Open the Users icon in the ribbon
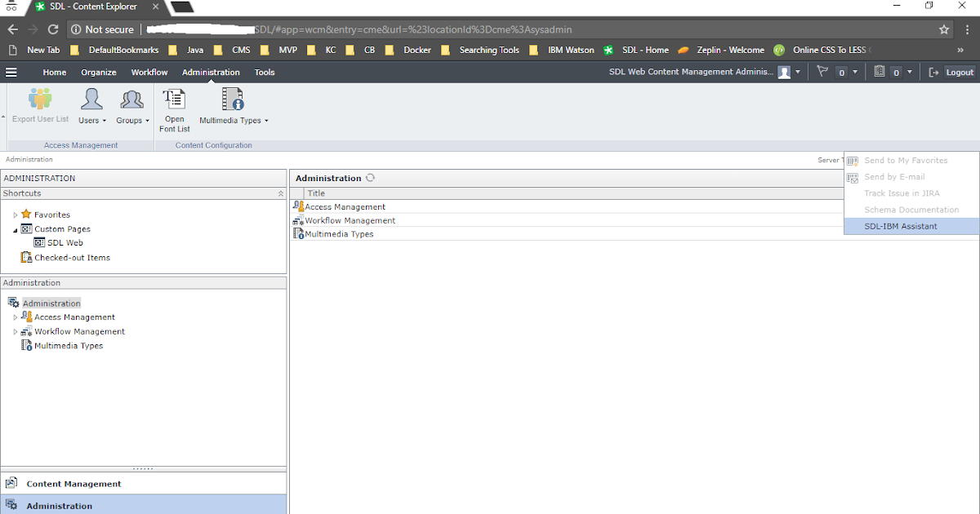This screenshot has width=980, height=514. coord(91,104)
